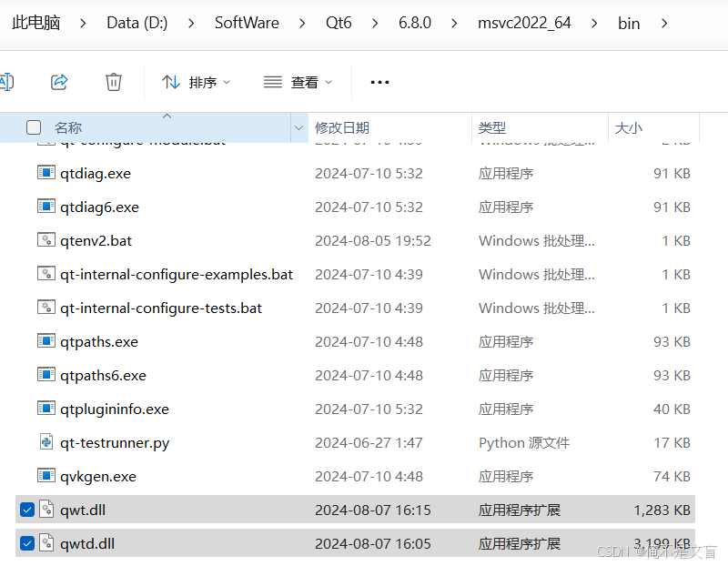The height and width of the screenshot is (566, 728).
Task: Open the 排序 sort dropdown
Action: pos(196,82)
